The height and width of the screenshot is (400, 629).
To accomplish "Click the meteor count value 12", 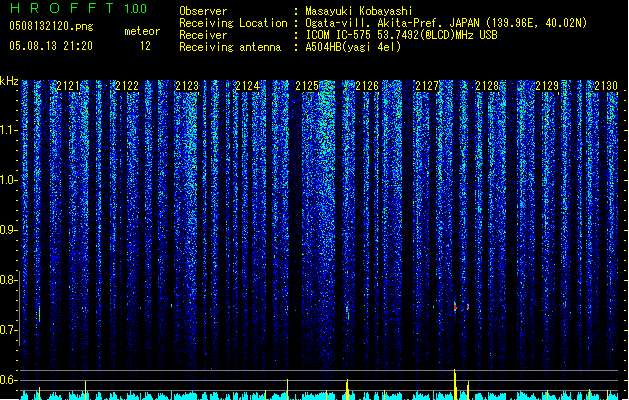I will pos(145,46).
